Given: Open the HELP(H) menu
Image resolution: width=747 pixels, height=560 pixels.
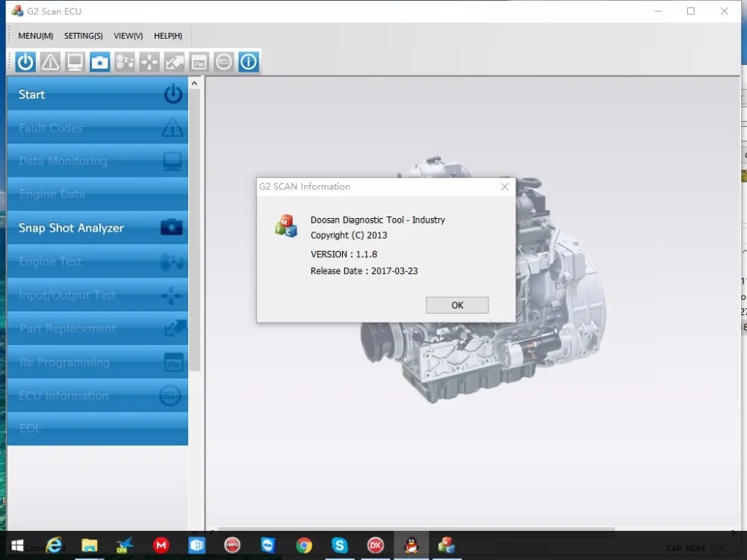Looking at the screenshot, I should pos(167,35).
